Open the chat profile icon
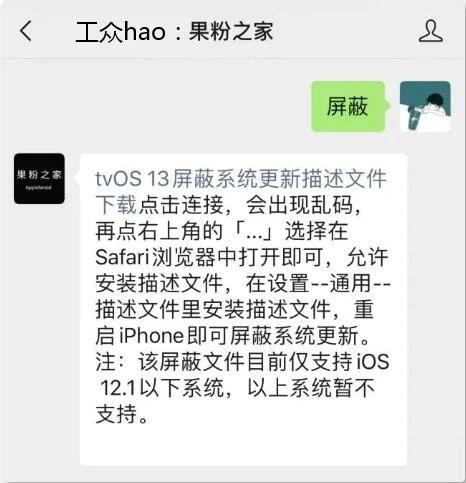This screenshot has width=466, height=483. point(431,31)
